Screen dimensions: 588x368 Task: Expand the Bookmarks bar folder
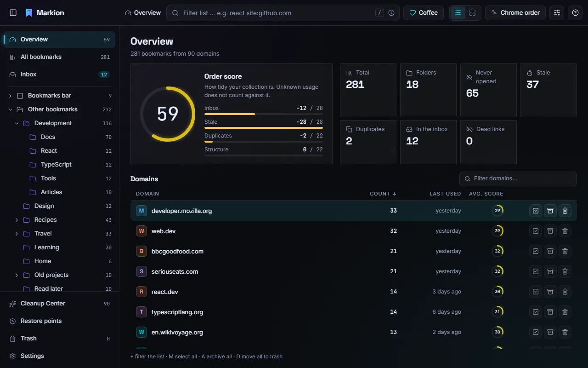(x=10, y=96)
